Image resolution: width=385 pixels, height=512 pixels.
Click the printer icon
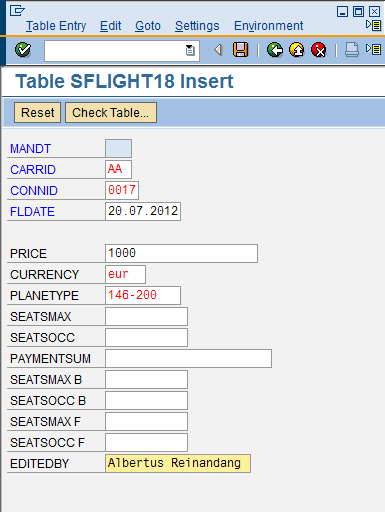[x=352, y=50]
